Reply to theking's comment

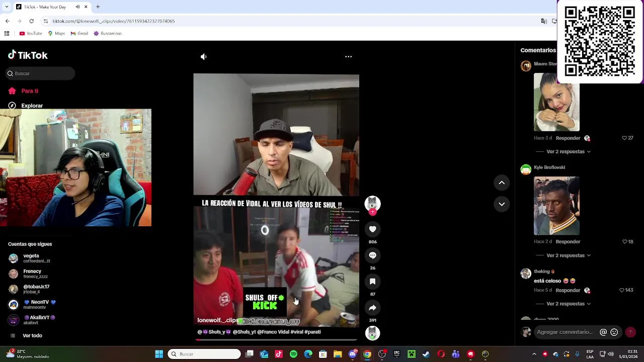[568, 290]
